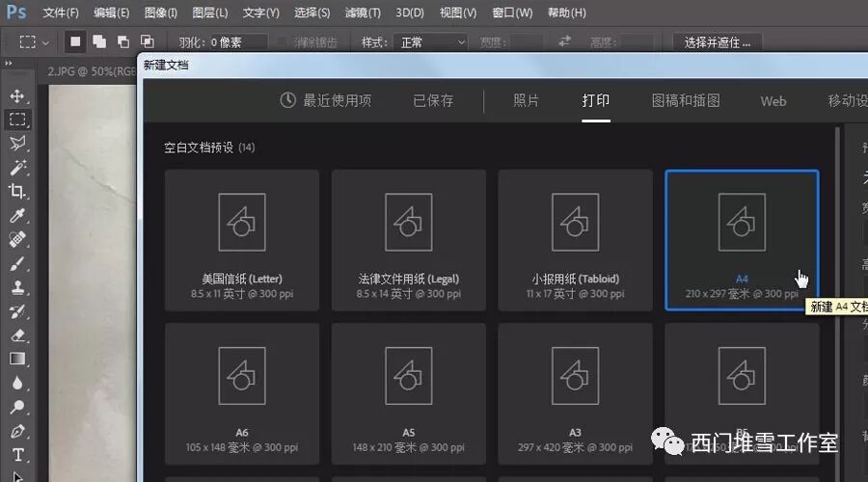
Task: Select the Pen tool
Action: [x=17, y=431]
